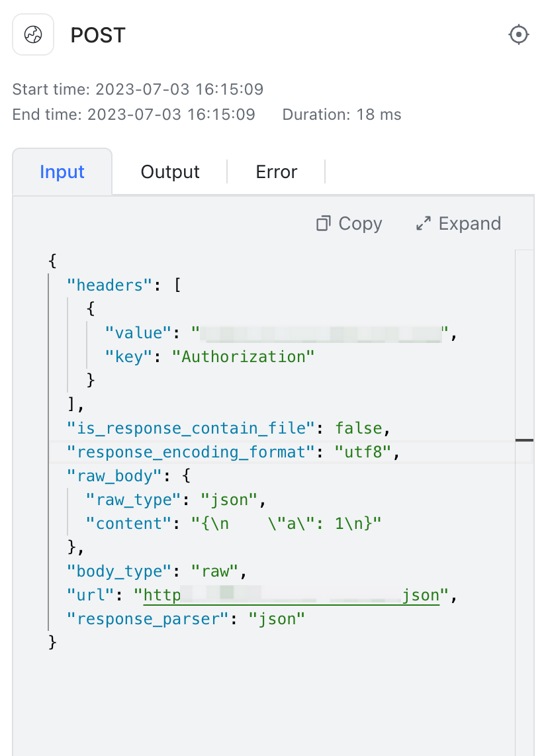Click the Duration: 18 ms text
The width and height of the screenshot is (544, 756).
(x=341, y=114)
